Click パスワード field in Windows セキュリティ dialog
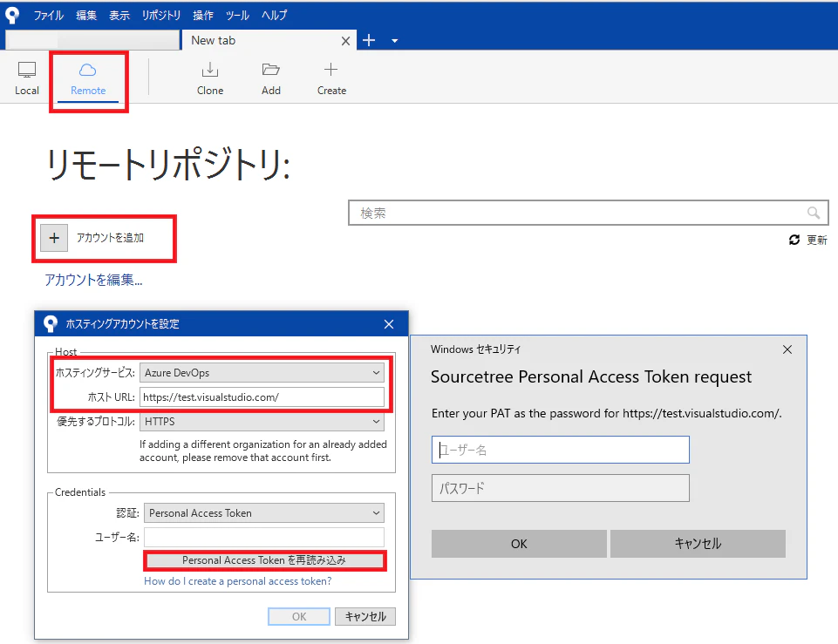This screenshot has height=644, width=838. point(560,488)
